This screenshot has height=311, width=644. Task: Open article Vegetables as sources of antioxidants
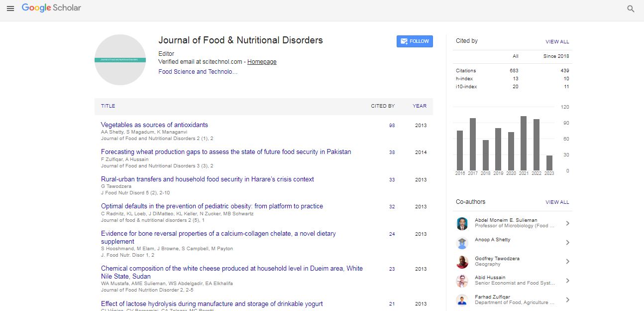pyautogui.click(x=154, y=125)
